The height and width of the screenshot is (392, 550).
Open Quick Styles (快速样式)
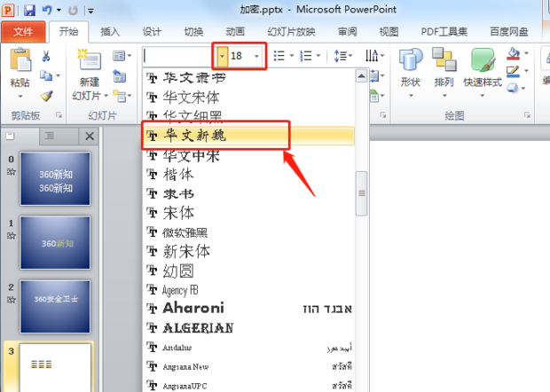482,67
